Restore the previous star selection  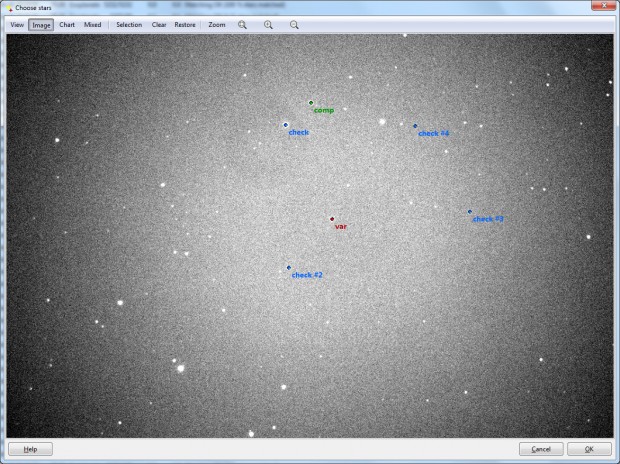pyautogui.click(x=185, y=25)
